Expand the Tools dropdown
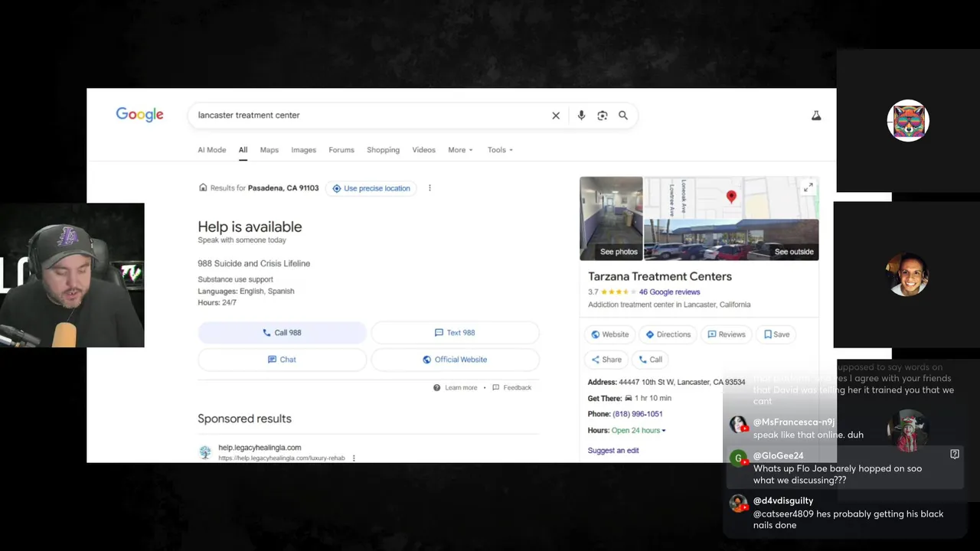The image size is (980, 551). (x=500, y=150)
